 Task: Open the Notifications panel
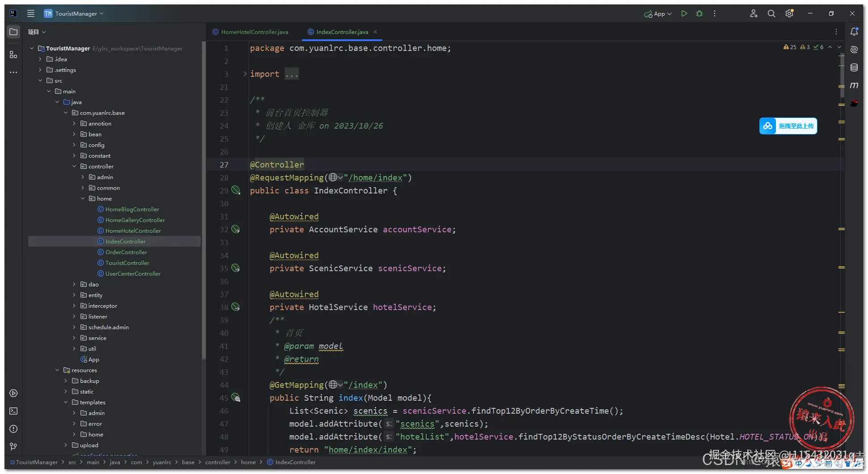854,32
